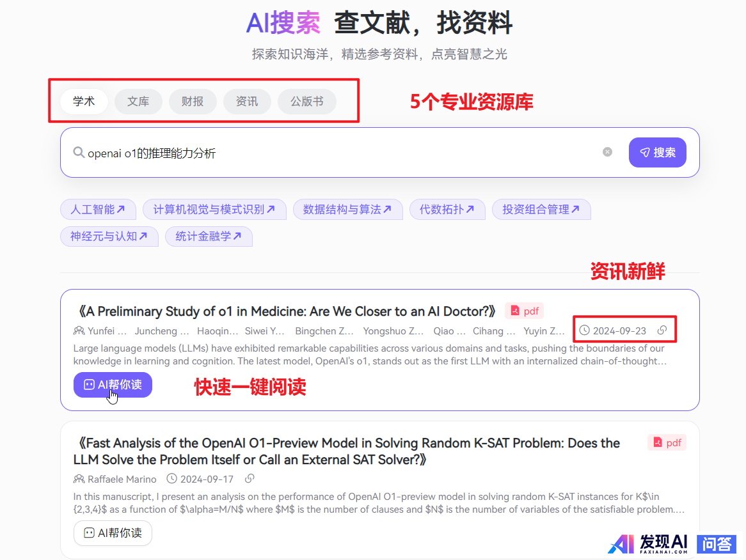Click the 发现AI logo at bottom right
The height and width of the screenshot is (560, 746).
click(x=649, y=543)
